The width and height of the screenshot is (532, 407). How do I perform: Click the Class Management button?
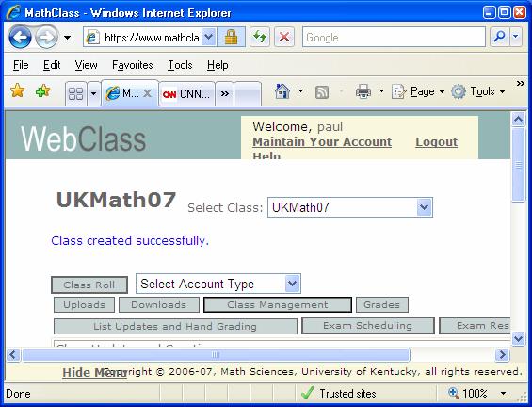[278, 305]
